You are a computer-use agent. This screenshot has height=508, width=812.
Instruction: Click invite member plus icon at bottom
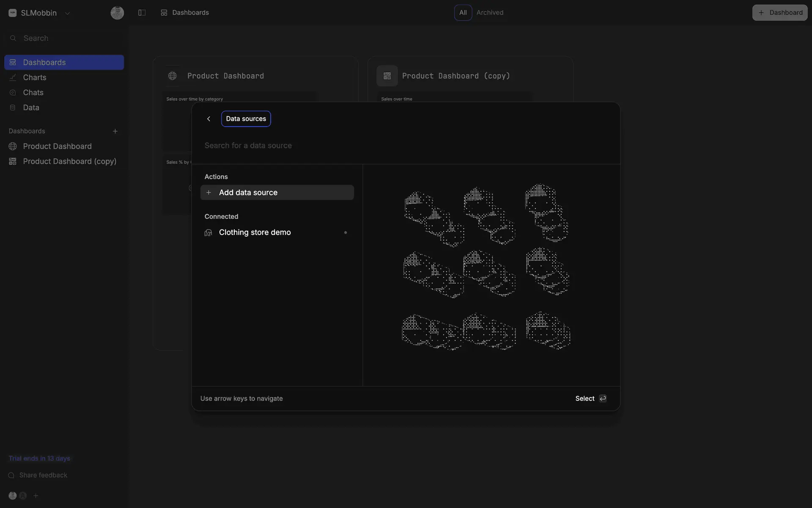[36, 496]
